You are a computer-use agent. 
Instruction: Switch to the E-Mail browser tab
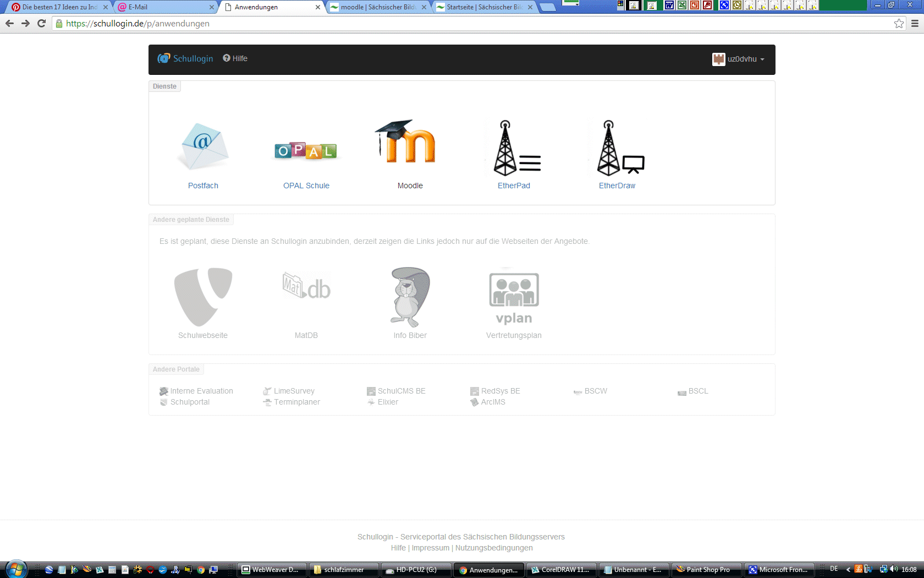point(165,7)
